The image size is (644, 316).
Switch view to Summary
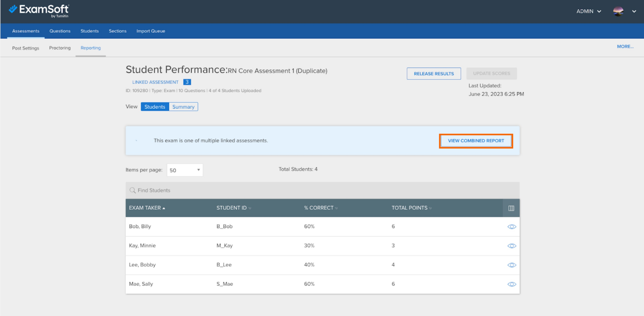[183, 107]
